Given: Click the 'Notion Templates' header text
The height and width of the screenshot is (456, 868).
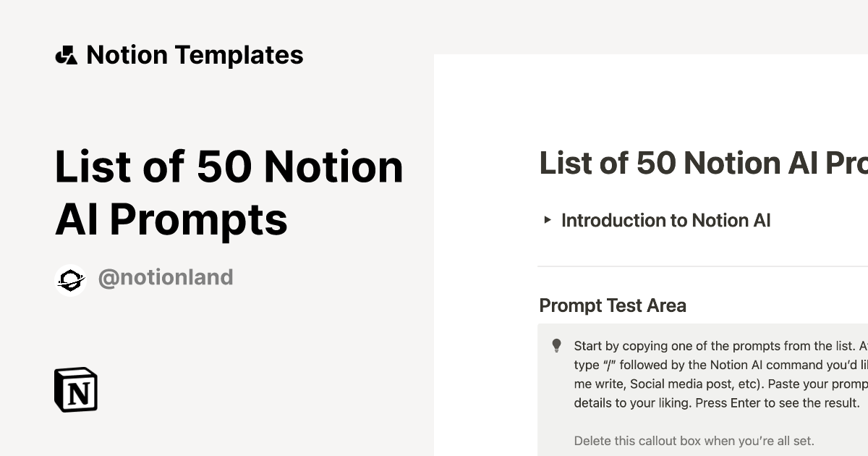Looking at the screenshot, I should 195,55.
